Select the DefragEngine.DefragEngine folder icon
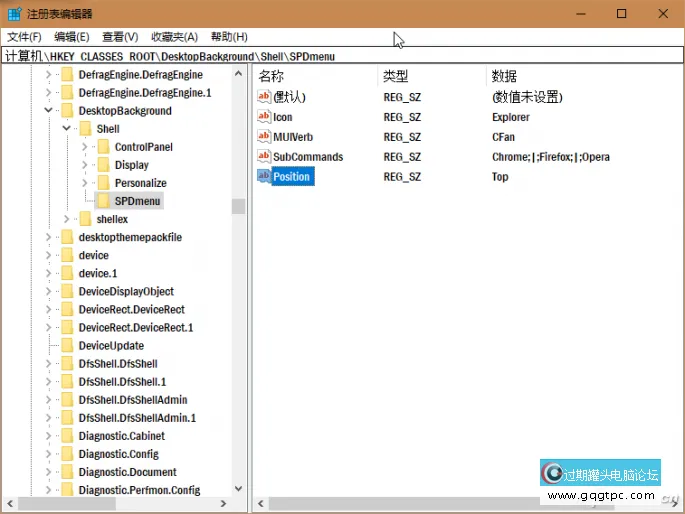Screen dimensions: 685x514 coord(67,75)
